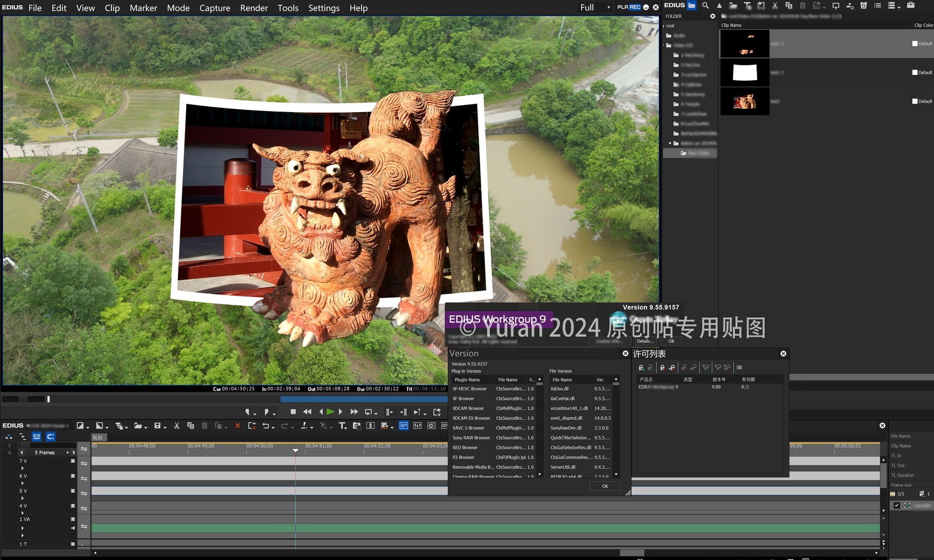Open project folder icon in timeline toolbar
934x560 pixels.
pyautogui.click(x=138, y=426)
